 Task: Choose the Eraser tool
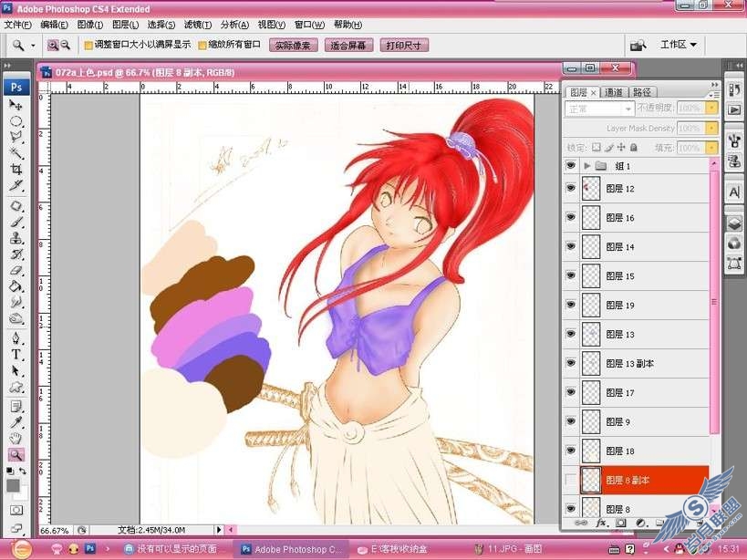point(16,271)
